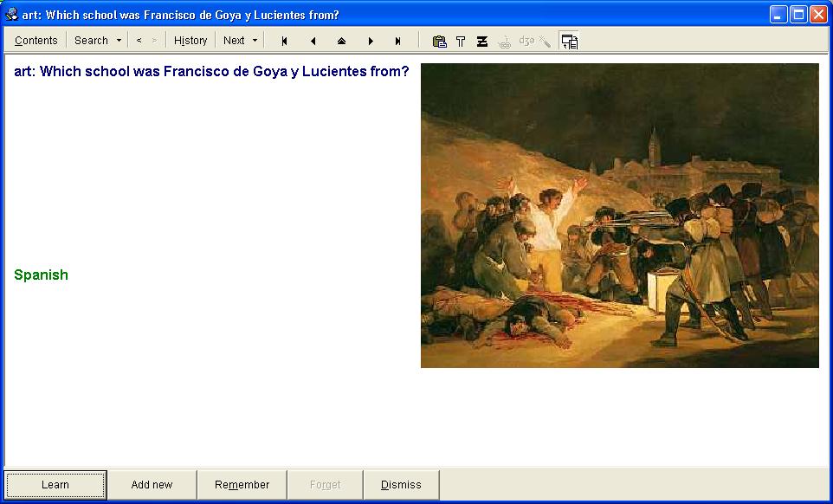Click the paste clipboard toolbar icon
The height and width of the screenshot is (504, 833).
coord(439,41)
